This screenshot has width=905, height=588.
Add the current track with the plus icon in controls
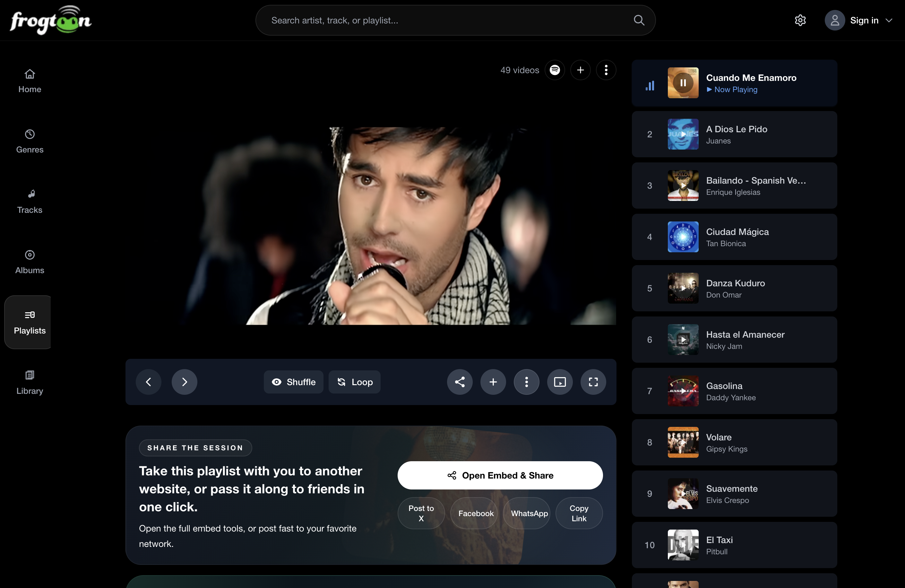pos(493,382)
